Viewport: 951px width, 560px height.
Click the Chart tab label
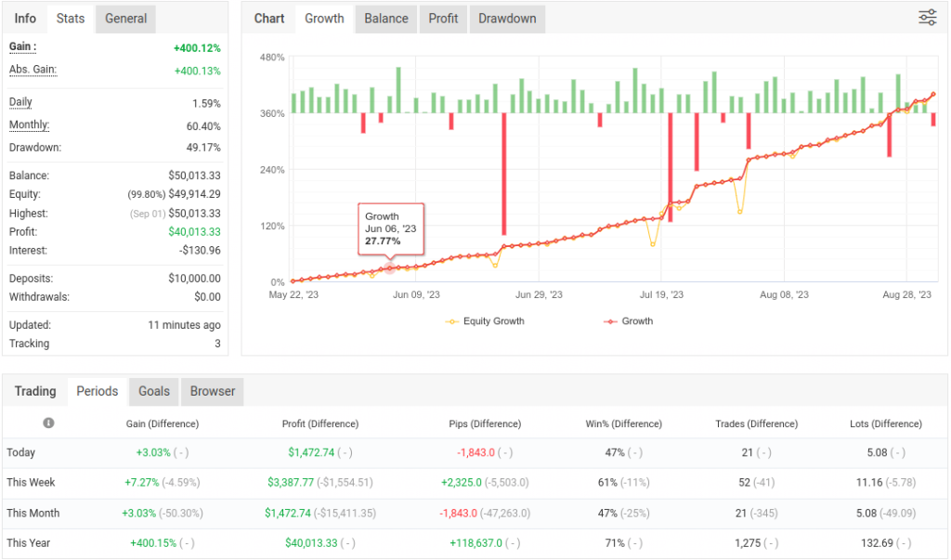pos(269,19)
